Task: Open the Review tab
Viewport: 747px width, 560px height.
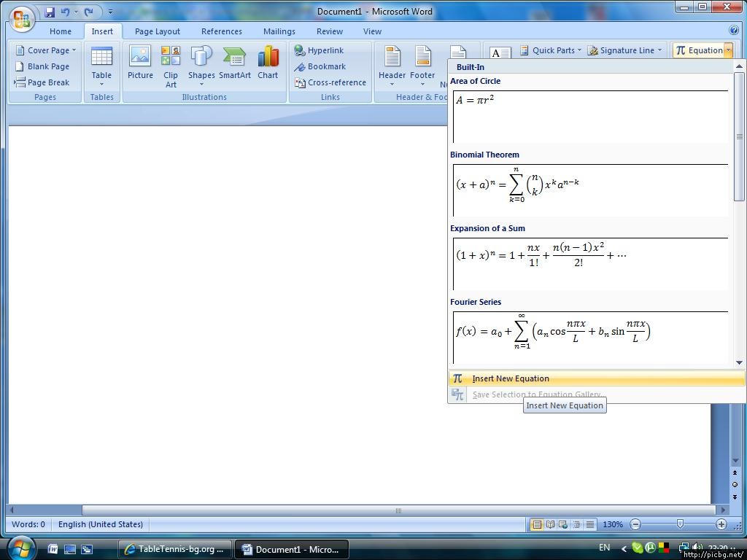Action: tap(330, 31)
